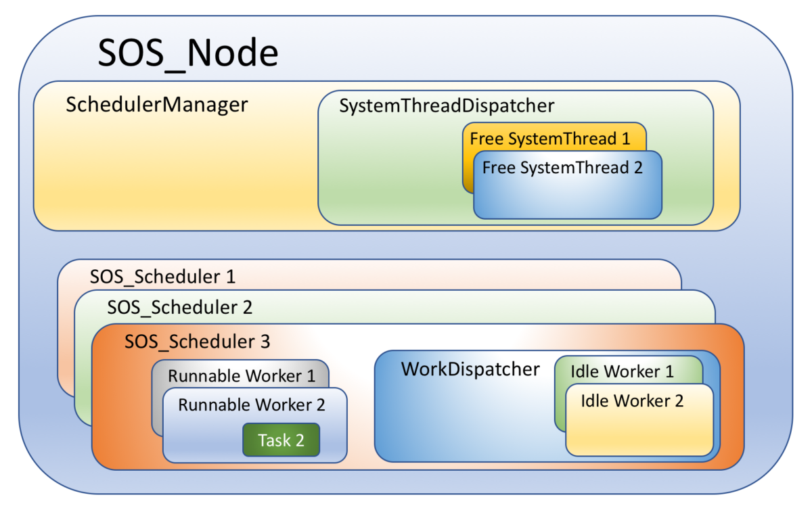Select the WorkDispatcher label

coord(470,369)
